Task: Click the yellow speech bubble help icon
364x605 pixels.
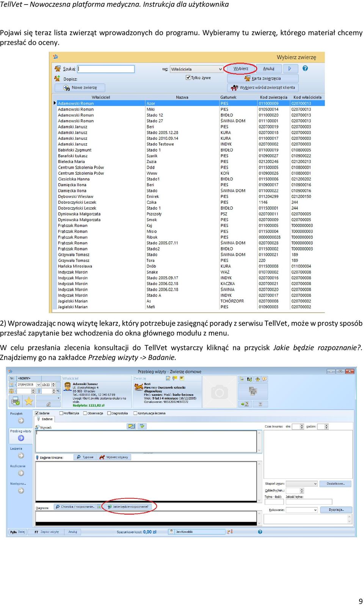Action: (265, 379)
